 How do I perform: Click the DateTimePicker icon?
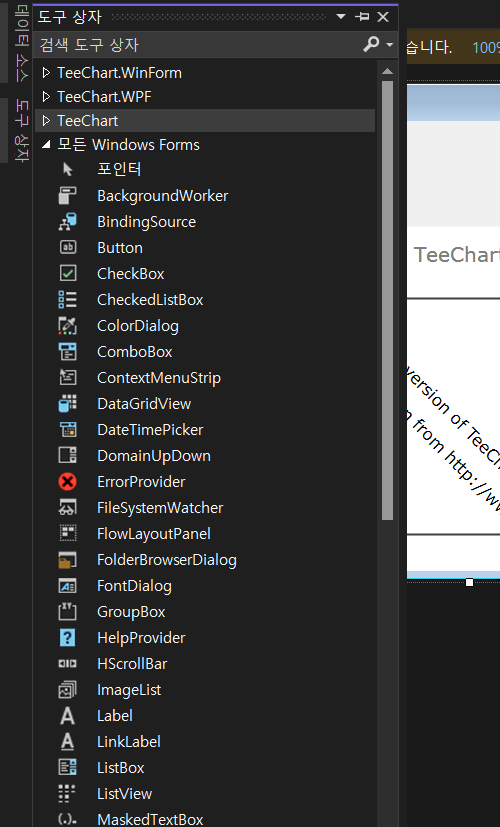tap(68, 429)
